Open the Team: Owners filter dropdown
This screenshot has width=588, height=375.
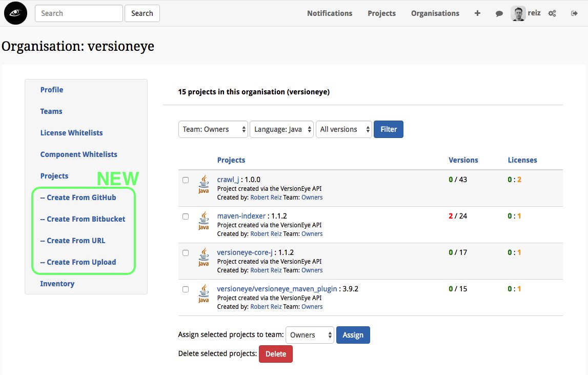pyautogui.click(x=213, y=129)
